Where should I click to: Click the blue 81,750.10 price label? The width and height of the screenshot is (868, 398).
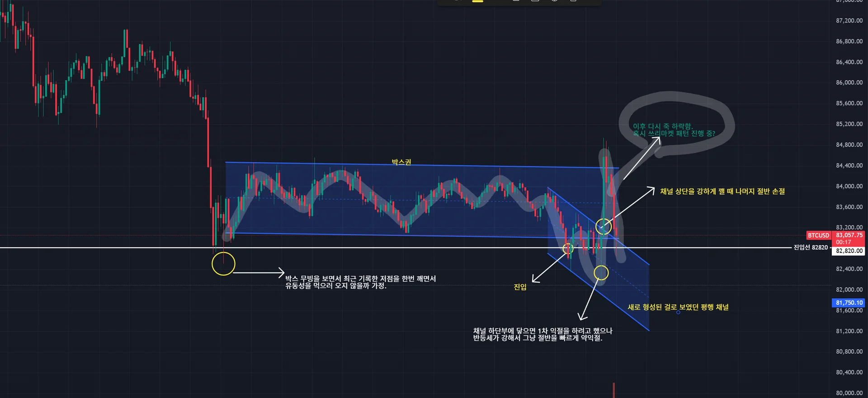[x=849, y=303]
